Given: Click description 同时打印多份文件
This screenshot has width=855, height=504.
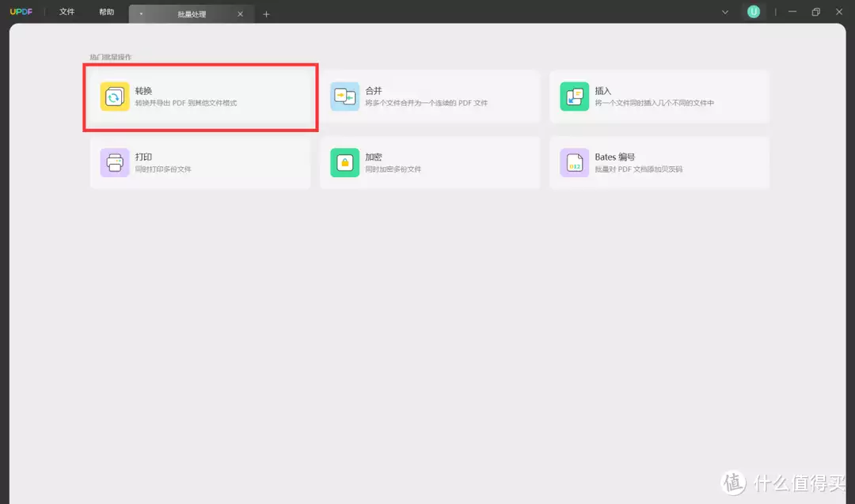Looking at the screenshot, I should (163, 169).
